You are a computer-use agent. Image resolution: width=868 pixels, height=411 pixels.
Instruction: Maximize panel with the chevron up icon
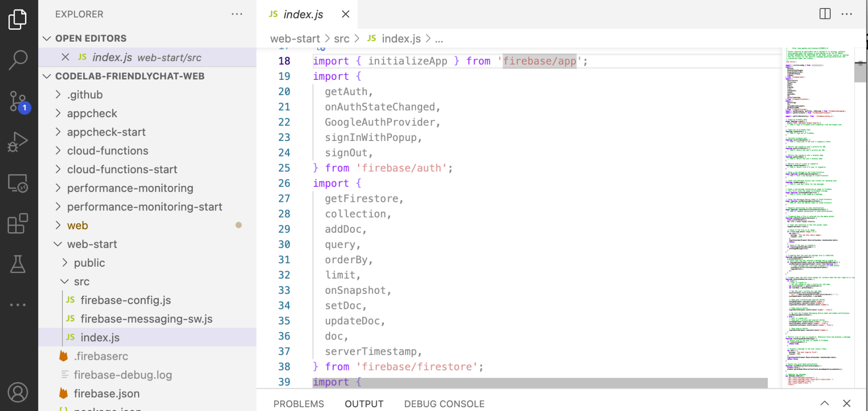click(825, 403)
